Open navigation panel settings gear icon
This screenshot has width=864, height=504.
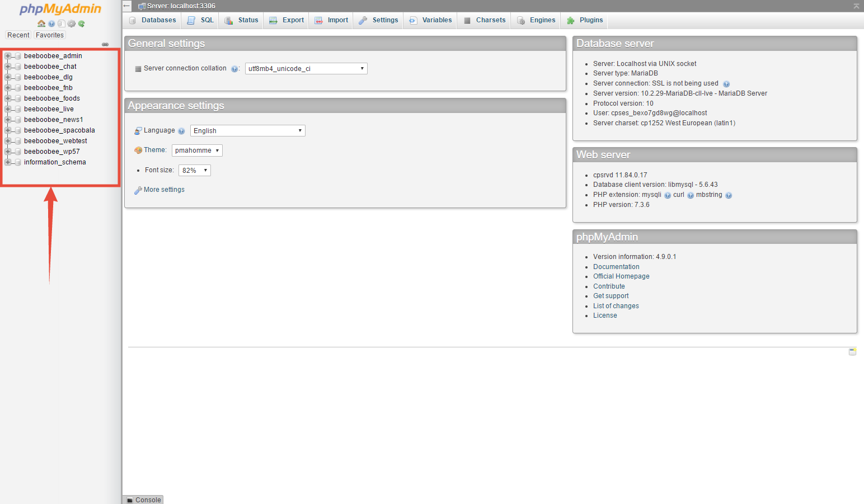tap(72, 23)
